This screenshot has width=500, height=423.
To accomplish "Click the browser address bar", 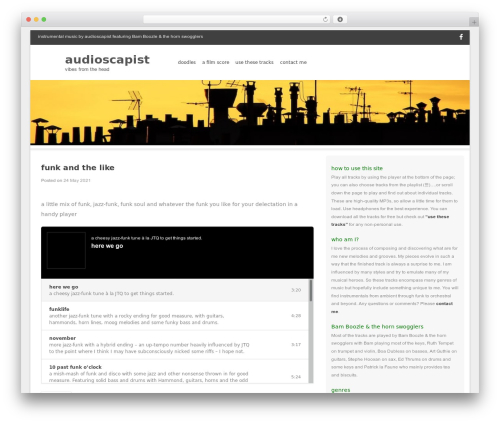I will click(237, 20).
